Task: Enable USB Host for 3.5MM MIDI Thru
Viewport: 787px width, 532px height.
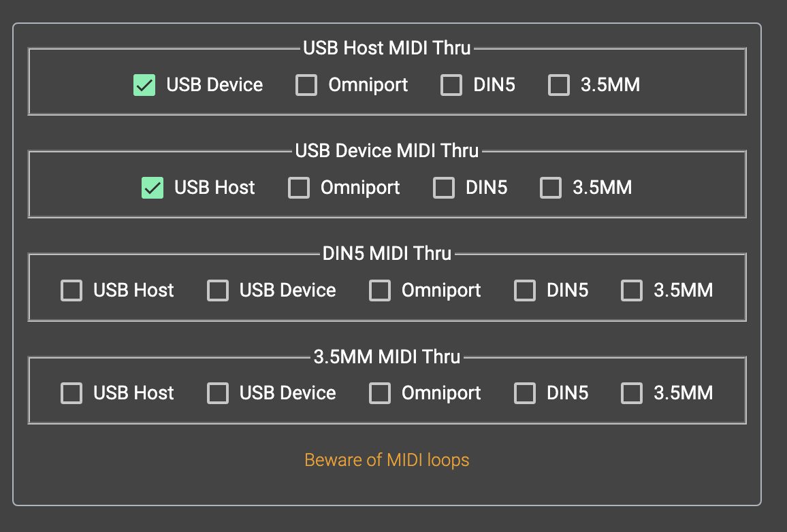Action: (71, 393)
